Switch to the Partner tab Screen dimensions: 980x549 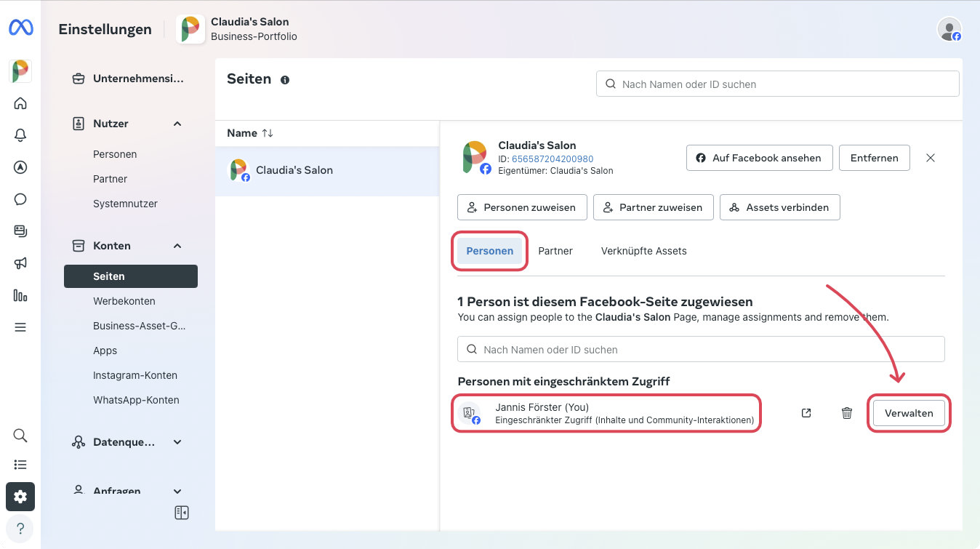tap(555, 251)
